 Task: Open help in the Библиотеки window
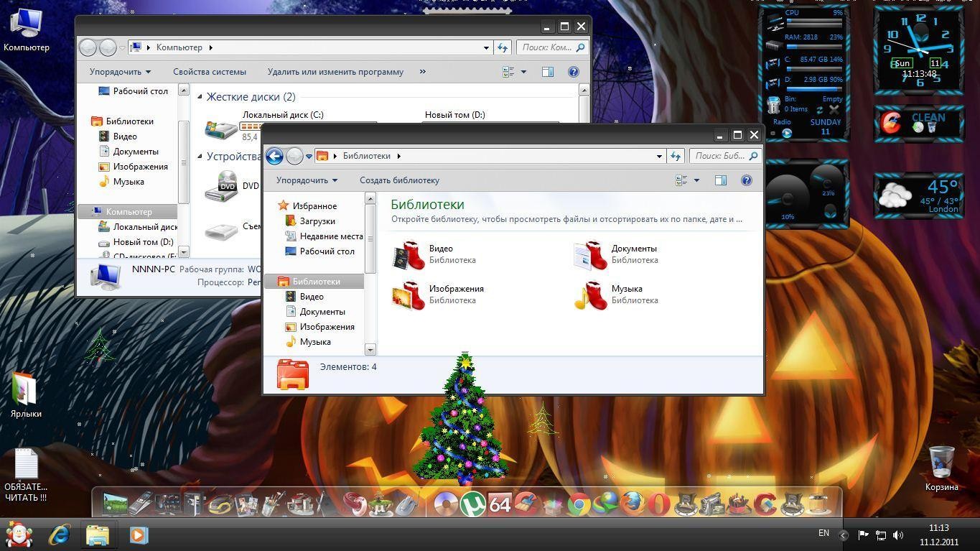(x=746, y=180)
